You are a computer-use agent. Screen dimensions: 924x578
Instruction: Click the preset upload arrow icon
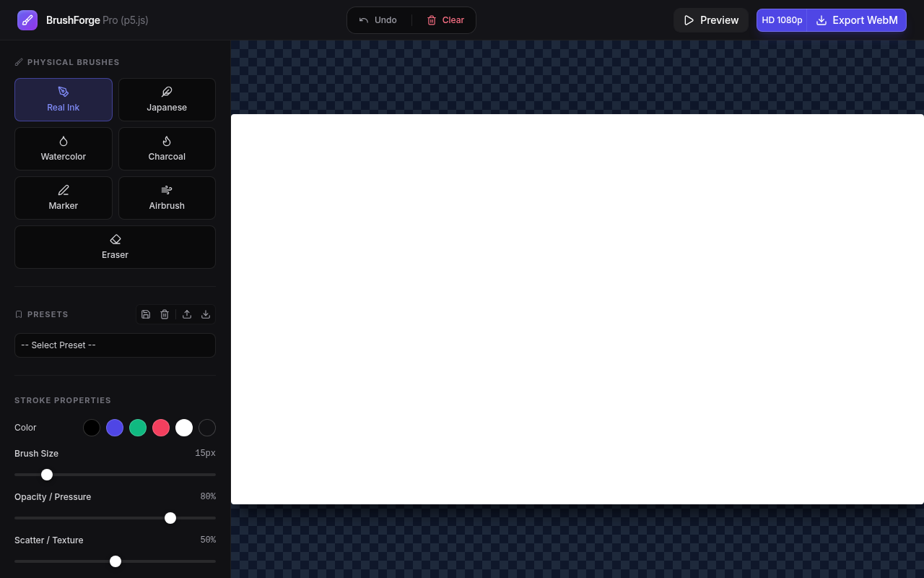point(187,314)
